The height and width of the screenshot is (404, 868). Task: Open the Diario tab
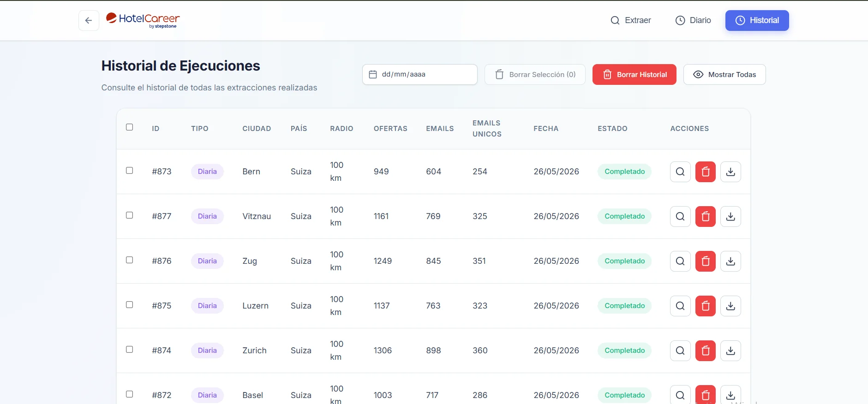tap(693, 20)
